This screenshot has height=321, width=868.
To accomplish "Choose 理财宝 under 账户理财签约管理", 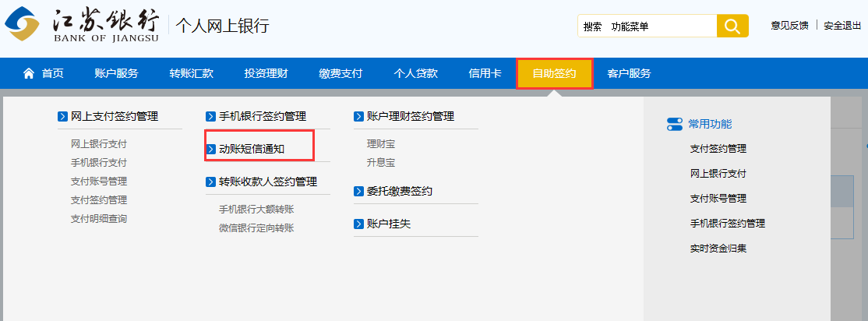I will [381, 144].
